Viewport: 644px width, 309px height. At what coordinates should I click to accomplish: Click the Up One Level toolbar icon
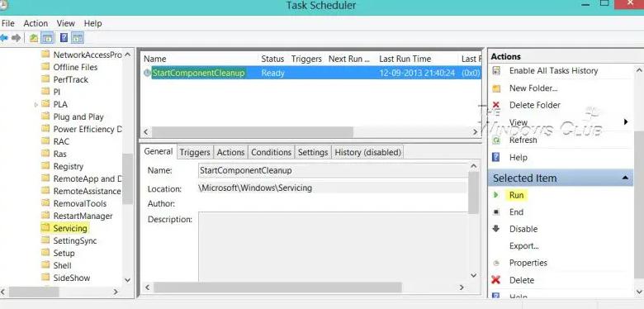click(34, 38)
